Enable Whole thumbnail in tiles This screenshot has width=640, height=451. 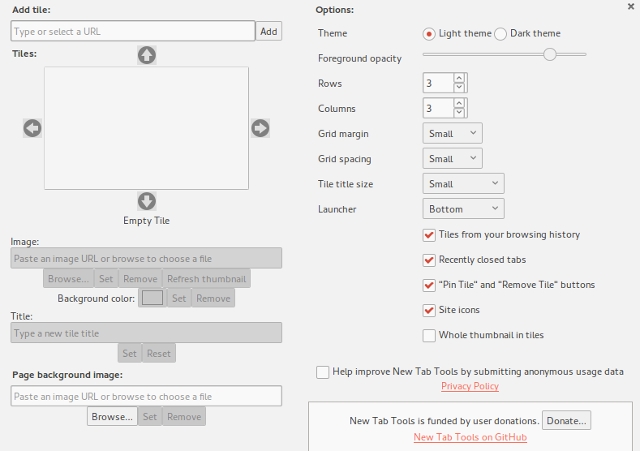pyautogui.click(x=429, y=335)
